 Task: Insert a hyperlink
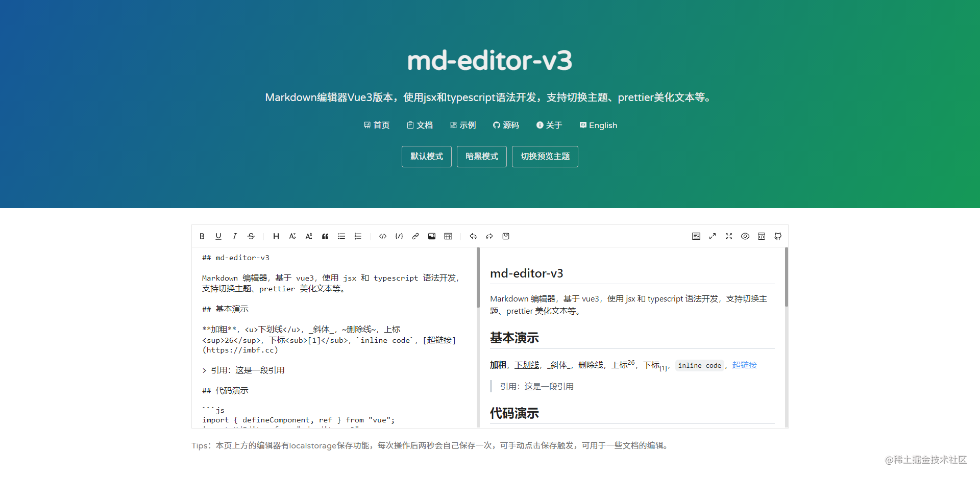coord(415,236)
